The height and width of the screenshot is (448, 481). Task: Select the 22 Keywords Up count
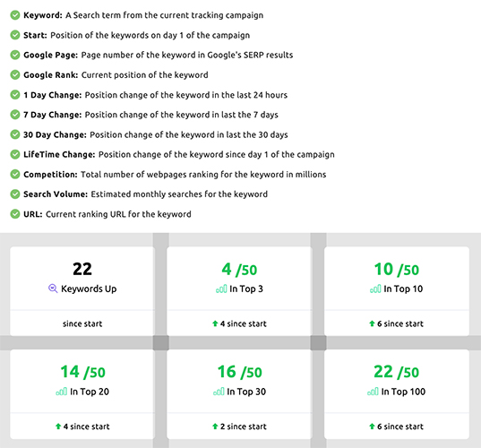(82, 269)
